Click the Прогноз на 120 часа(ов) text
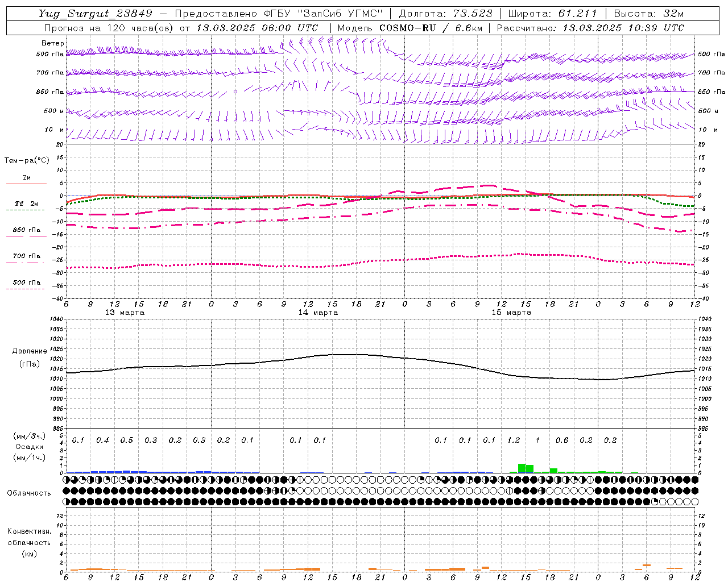 coord(109,28)
